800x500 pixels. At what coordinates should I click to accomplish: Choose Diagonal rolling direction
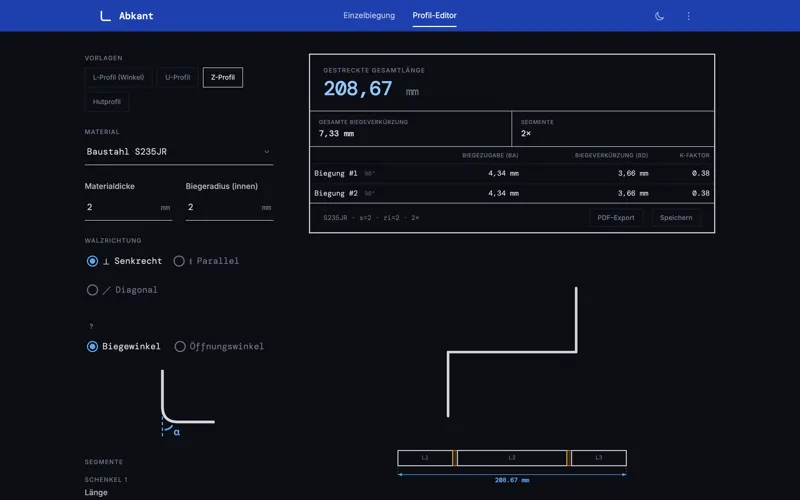[93, 290]
